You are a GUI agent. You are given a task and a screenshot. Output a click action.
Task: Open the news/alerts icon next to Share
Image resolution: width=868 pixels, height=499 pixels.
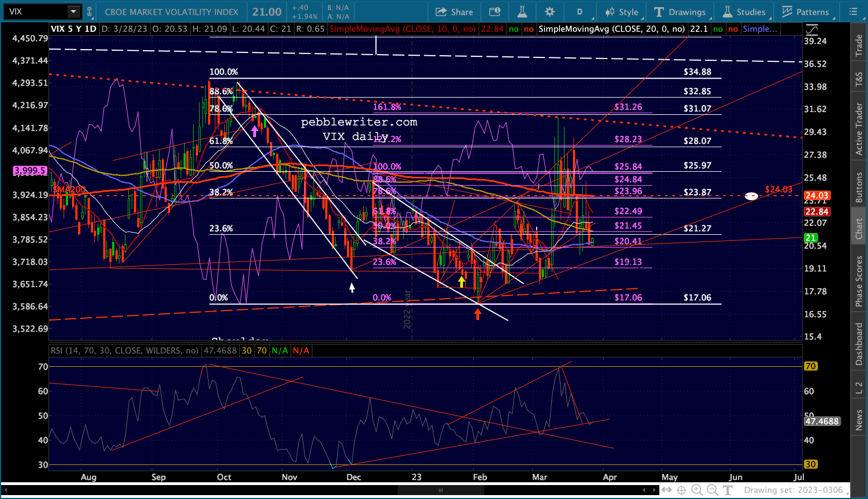495,12
